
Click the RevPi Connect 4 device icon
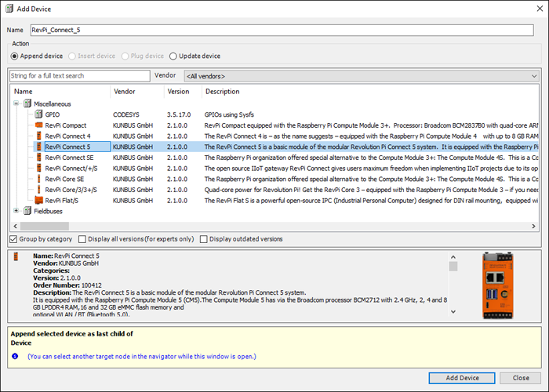(x=38, y=136)
